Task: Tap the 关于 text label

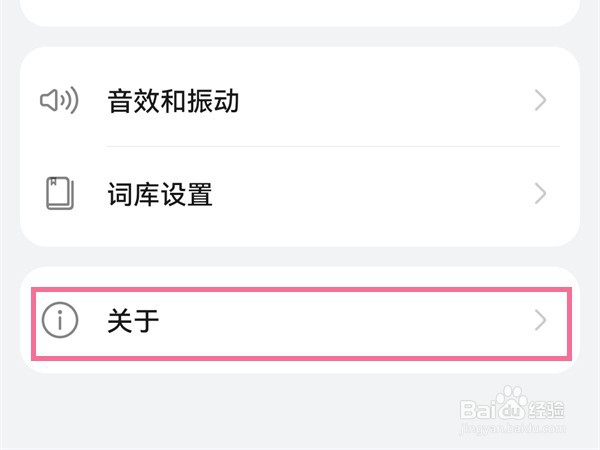Action: pos(134,321)
